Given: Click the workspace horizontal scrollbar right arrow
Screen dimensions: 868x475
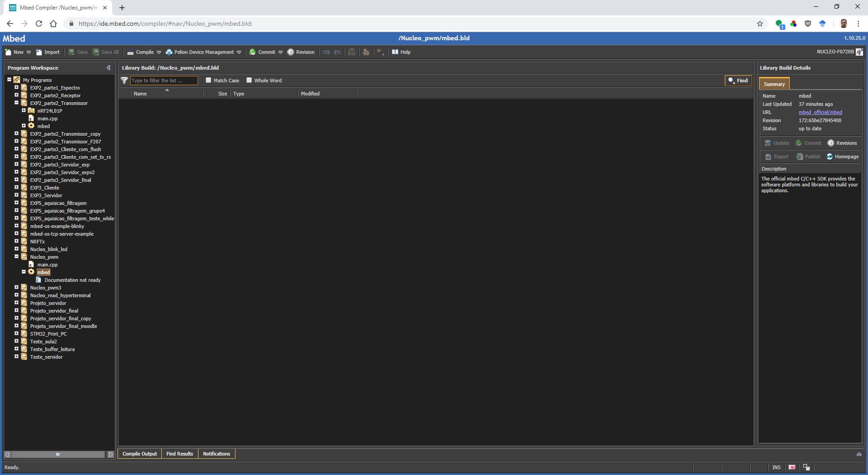Looking at the screenshot, I should coord(111,454).
